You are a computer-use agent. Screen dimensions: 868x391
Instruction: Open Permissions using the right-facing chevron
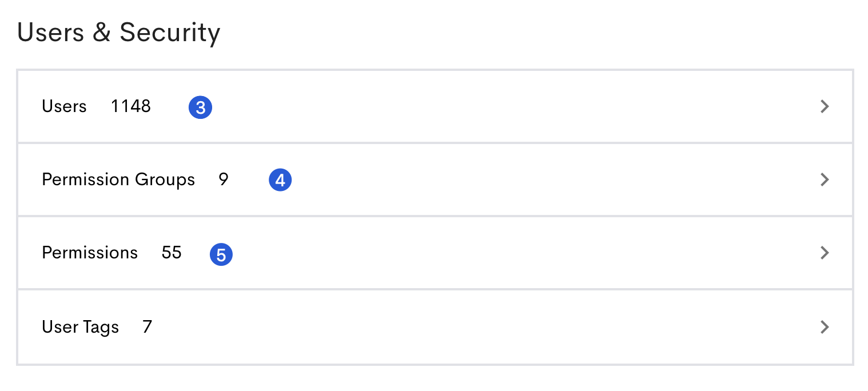(x=825, y=253)
